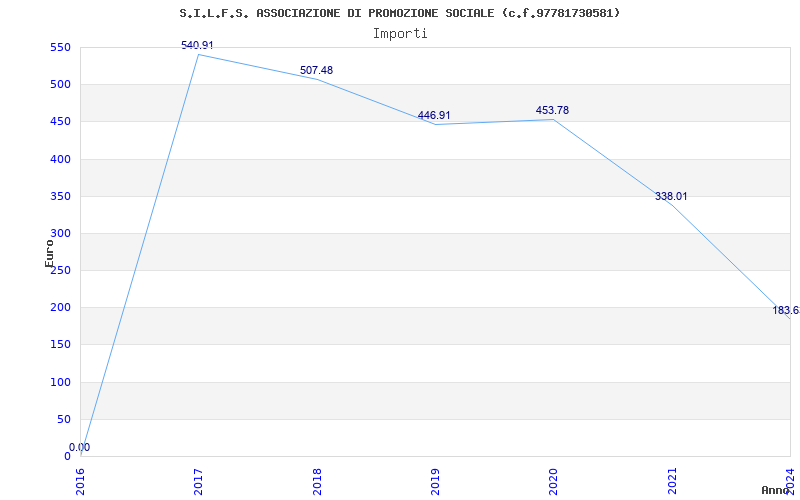Screen dimensions: 800x500
Task: Select the 446.91 data label
Action: [x=434, y=116]
